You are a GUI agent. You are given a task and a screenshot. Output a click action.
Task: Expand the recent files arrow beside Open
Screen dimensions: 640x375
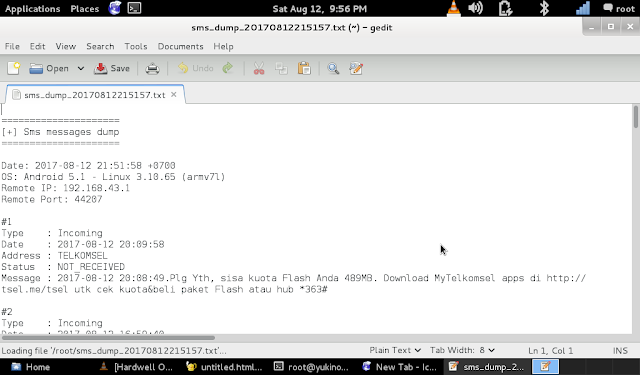(x=81, y=68)
